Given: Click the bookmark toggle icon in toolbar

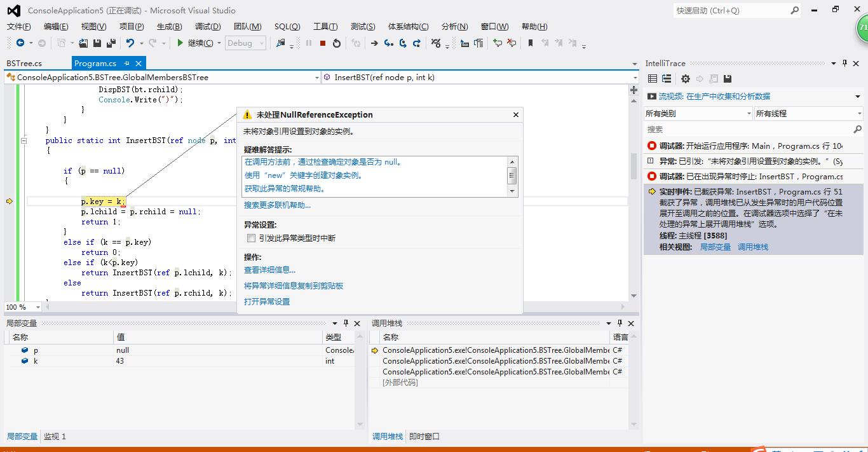Looking at the screenshot, I should (530, 43).
